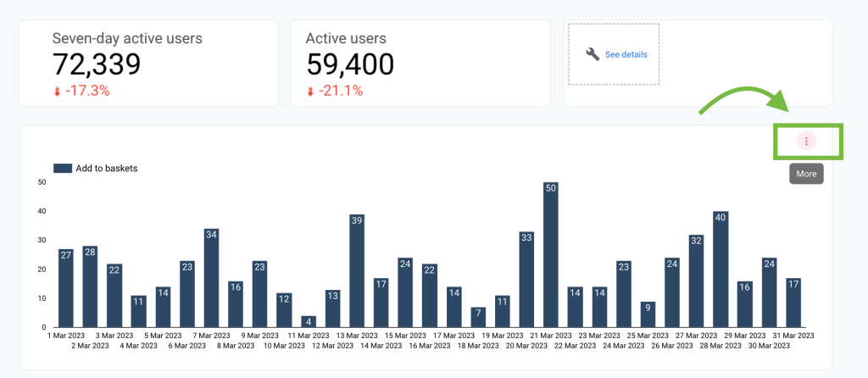Click the red down arrow under 59,400
868x378 pixels.
(x=310, y=92)
